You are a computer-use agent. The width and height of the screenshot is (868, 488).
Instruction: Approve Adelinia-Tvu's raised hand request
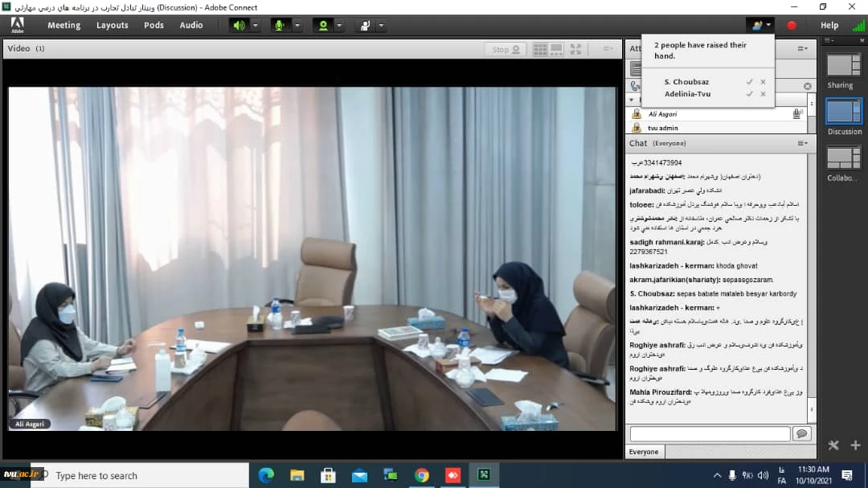click(x=750, y=93)
